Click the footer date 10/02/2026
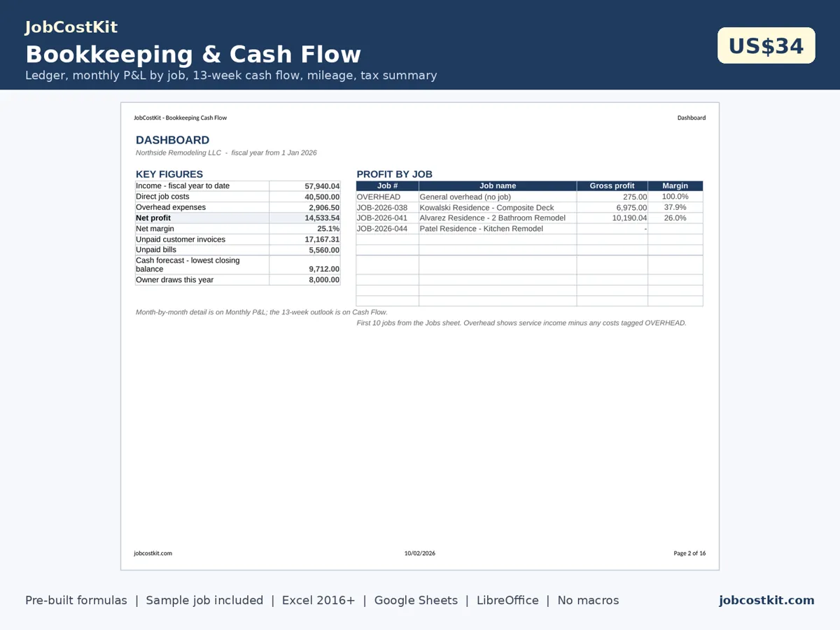Screen dimensions: 840x630 419,553
